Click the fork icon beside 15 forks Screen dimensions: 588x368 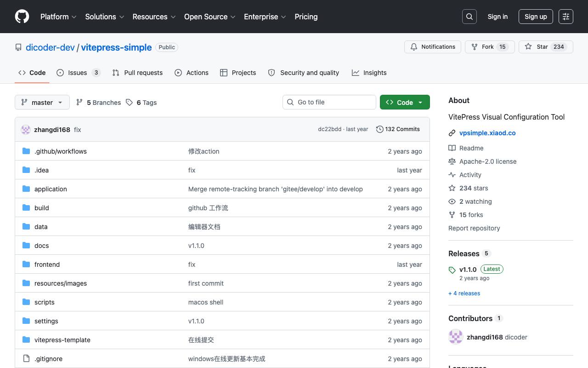pyautogui.click(x=452, y=215)
